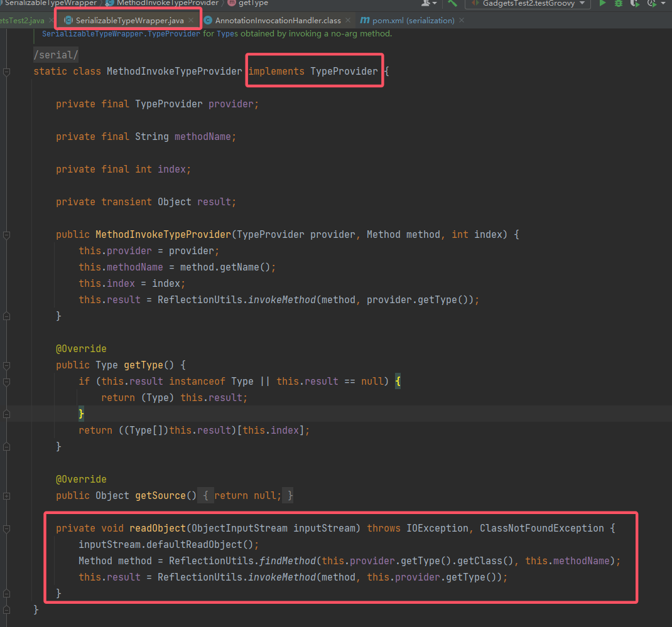Screen dimensions: 672x627
Task: Click this.methodName argument in findMethod call
Action: [567, 561]
